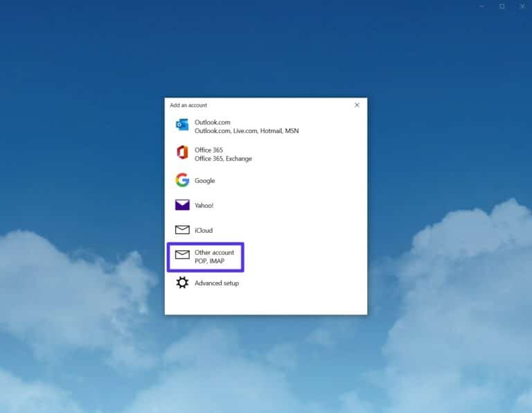
Task: Close the Mail app window
Action: coord(522,6)
